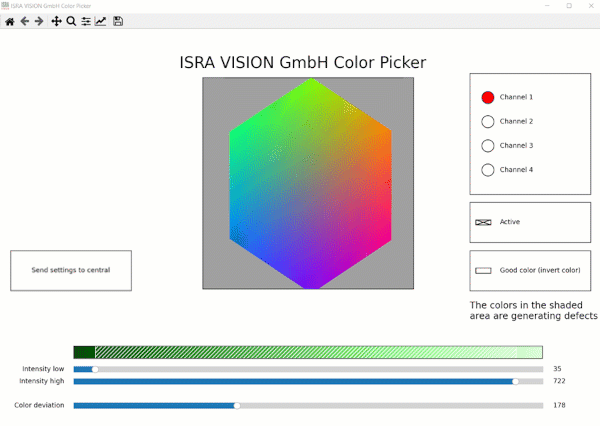600x426 pixels.
Task: Click the Intensity low label
Action: (x=43, y=369)
